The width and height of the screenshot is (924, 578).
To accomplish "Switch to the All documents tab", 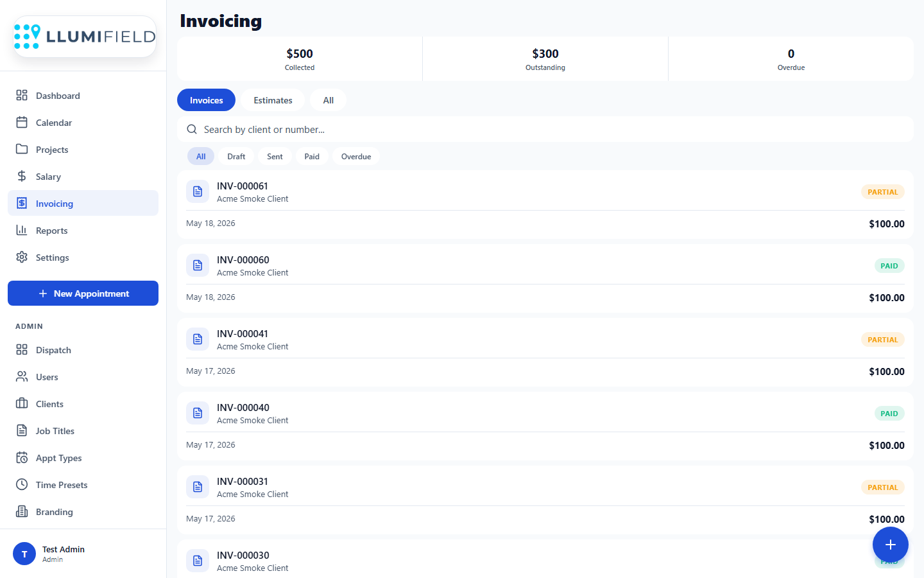I will pyautogui.click(x=328, y=100).
